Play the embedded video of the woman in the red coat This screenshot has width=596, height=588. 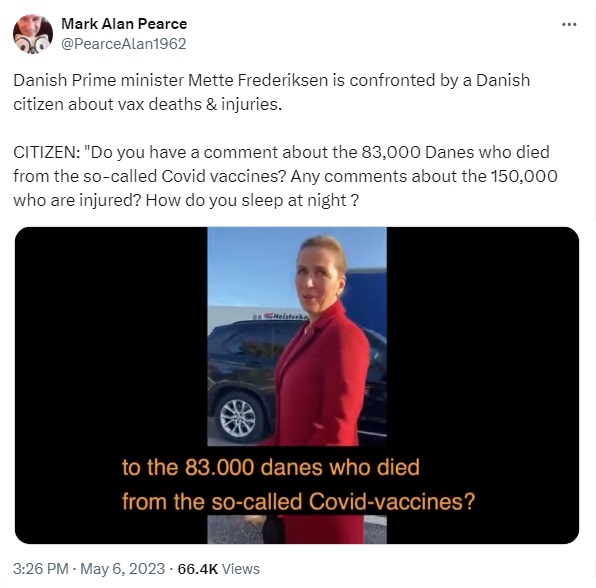click(297, 385)
